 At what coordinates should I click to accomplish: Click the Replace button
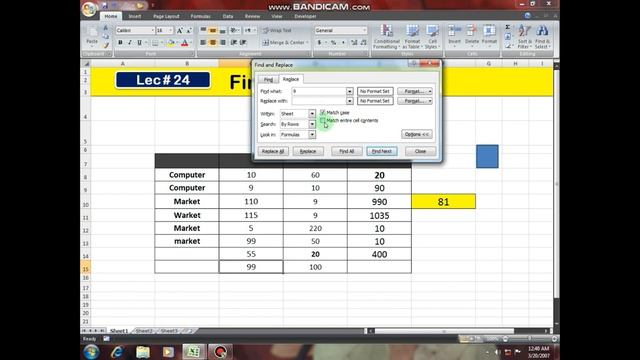pos(308,151)
